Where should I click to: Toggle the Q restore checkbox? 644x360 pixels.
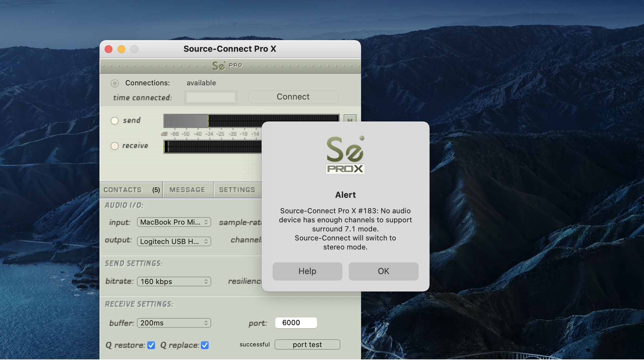(151, 345)
